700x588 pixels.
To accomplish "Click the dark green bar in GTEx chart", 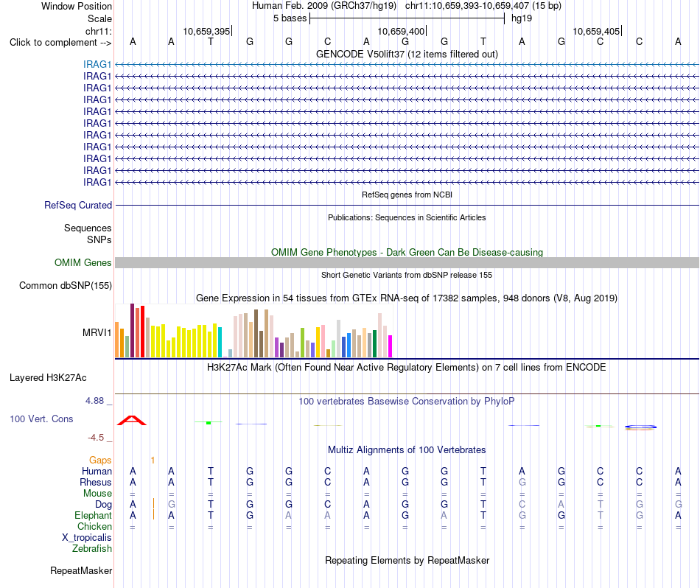I will [x=374, y=344].
